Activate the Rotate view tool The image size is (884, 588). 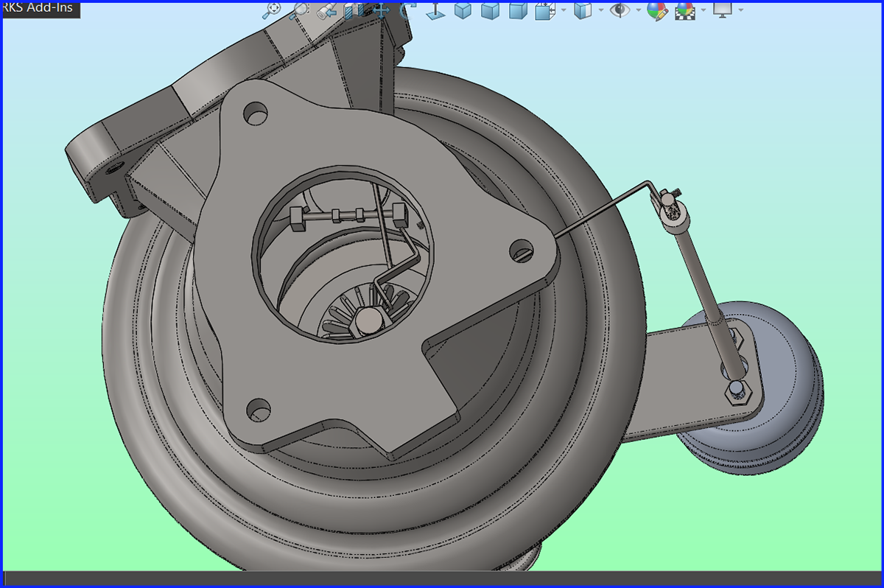point(408,10)
